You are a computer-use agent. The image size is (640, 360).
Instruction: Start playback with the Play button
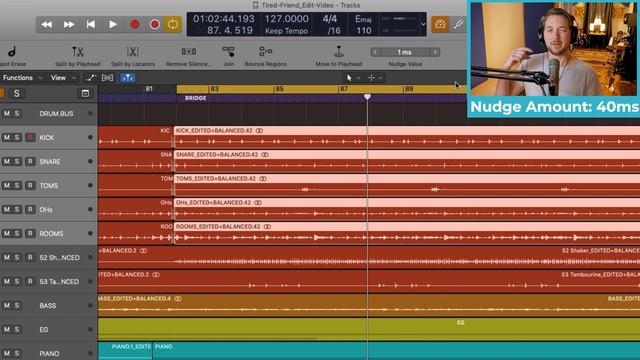pyautogui.click(x=113, y=24)
